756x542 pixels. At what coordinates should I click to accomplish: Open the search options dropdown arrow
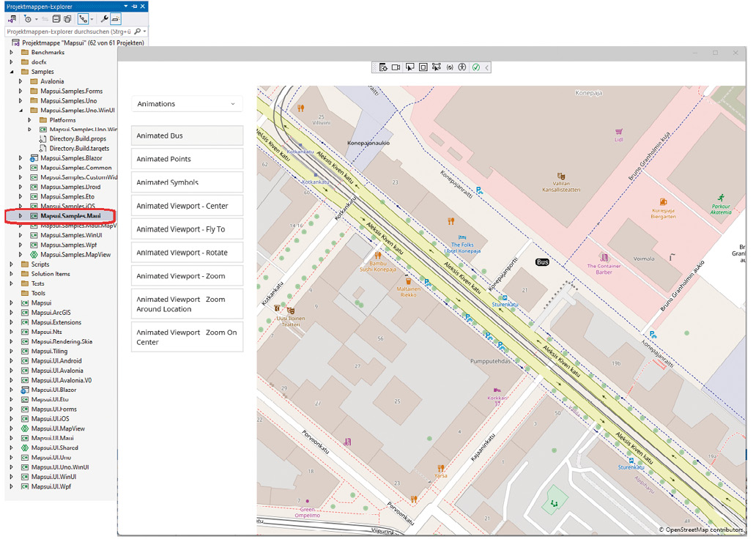click(x=144, y=31)
